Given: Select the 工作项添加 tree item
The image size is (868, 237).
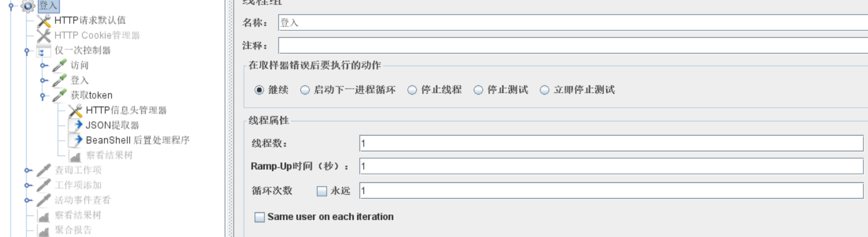Looking at the screenshot, I should coord(78,185).
